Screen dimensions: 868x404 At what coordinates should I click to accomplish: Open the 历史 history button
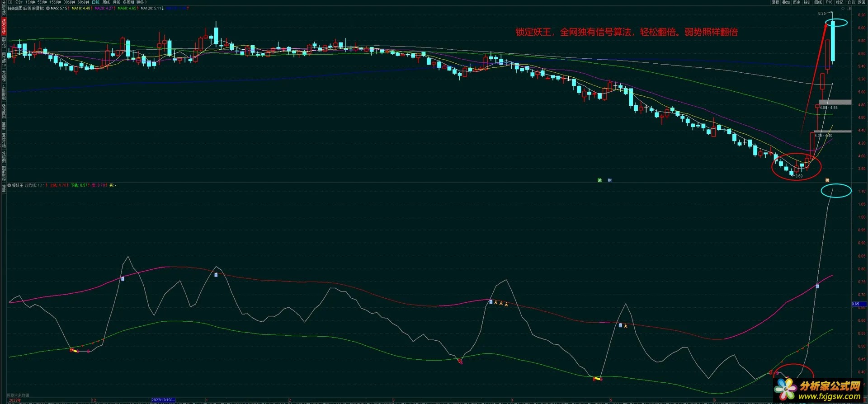click(797, 2)
